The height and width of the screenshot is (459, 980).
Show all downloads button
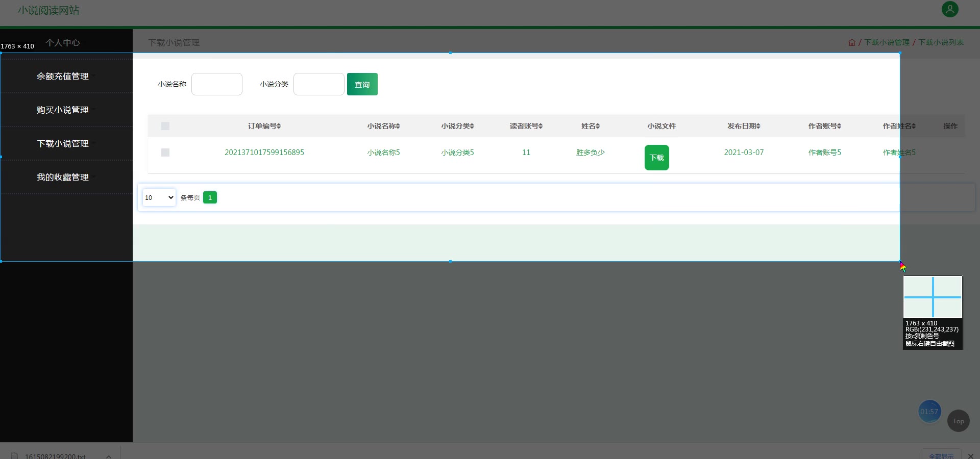(x=941, y=455)
